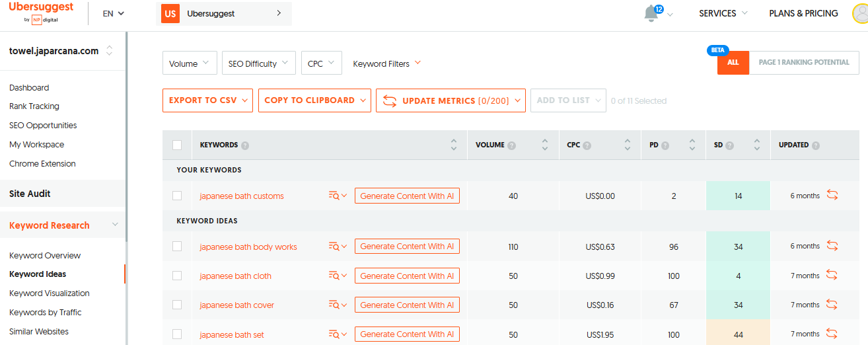Generate Content With AI for japanese bath cloth

(x=407, y=276)
